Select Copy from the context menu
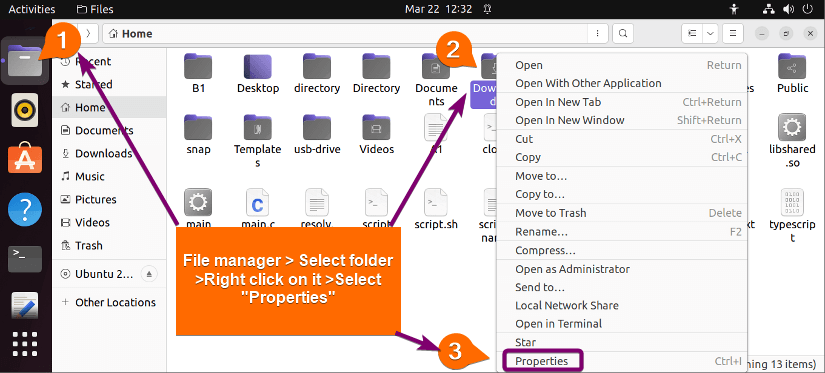The width and height of the screenshot is (825, 373). point(621,157)
